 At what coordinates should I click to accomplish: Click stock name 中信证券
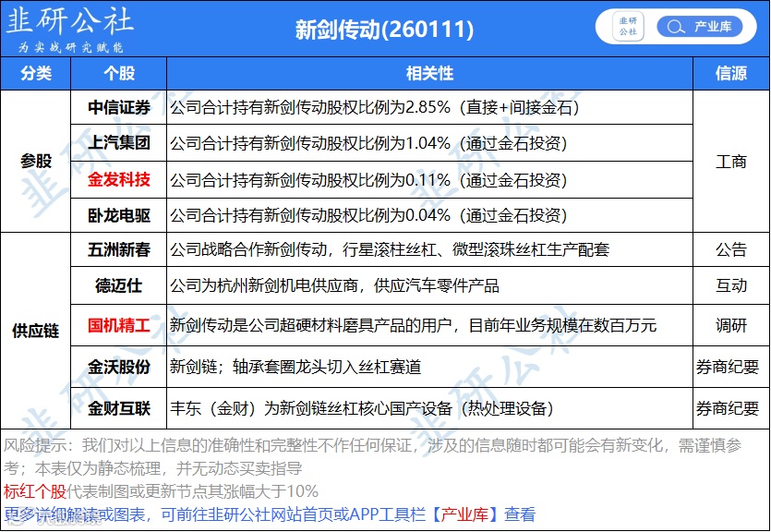click(x=119, y=107)
